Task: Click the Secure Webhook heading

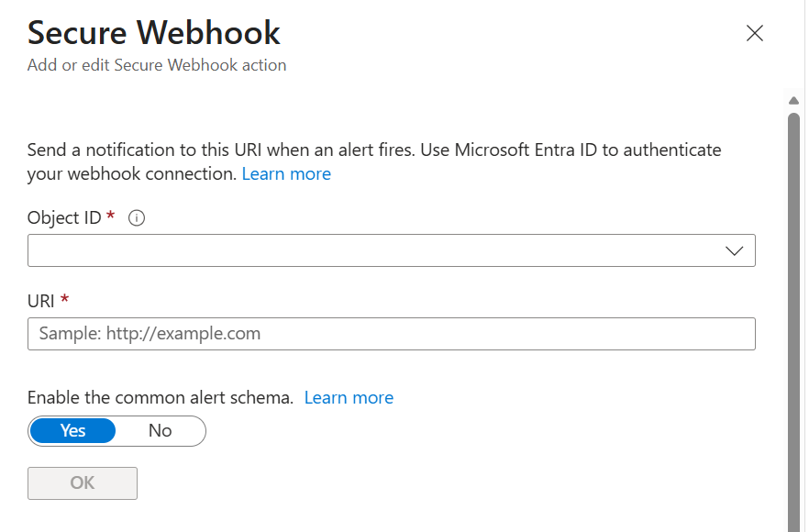Action: coord(154,33)
